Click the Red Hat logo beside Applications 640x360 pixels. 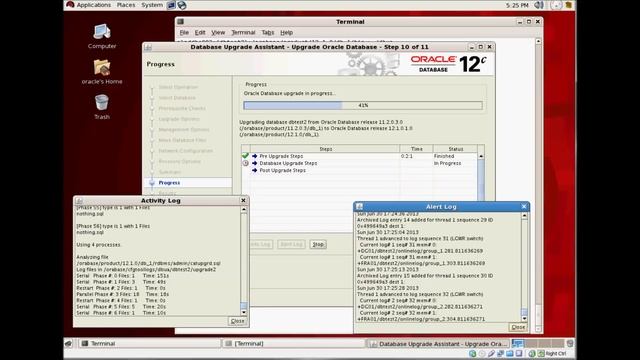70,4
